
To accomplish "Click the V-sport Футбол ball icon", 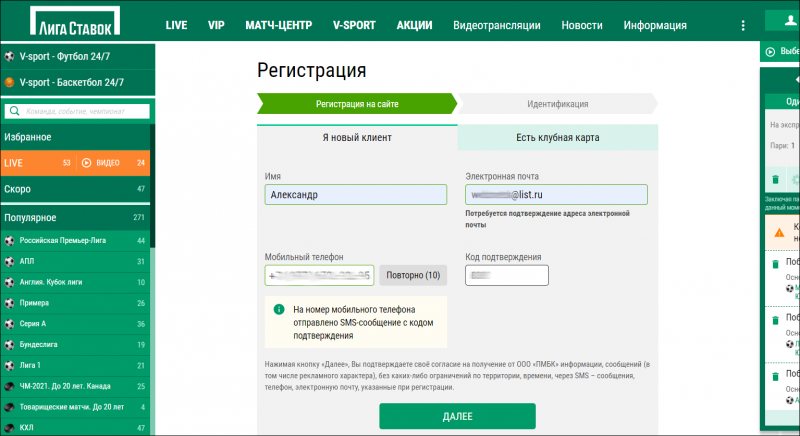I will (x=9, y=57).
